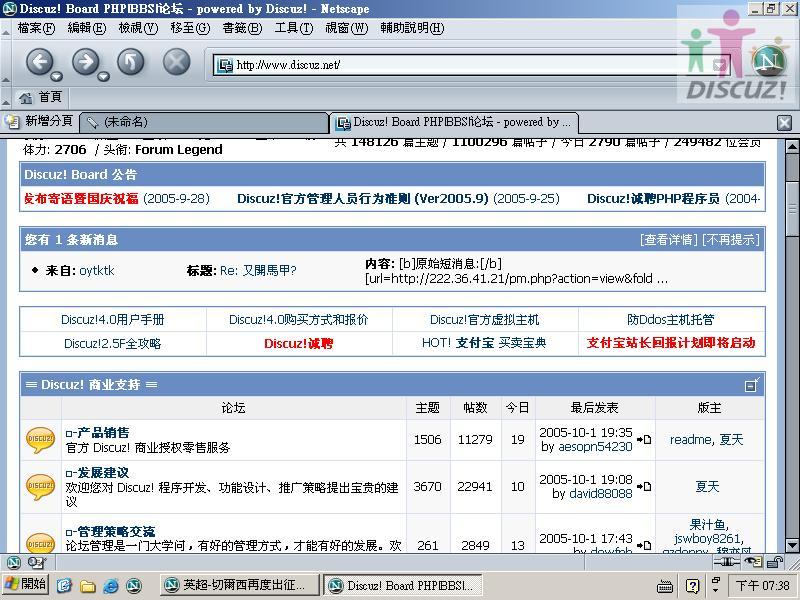Screen dimensions: 800x600
Task: Open the 管理策略交流 forum
Action: tap(116, 532)
